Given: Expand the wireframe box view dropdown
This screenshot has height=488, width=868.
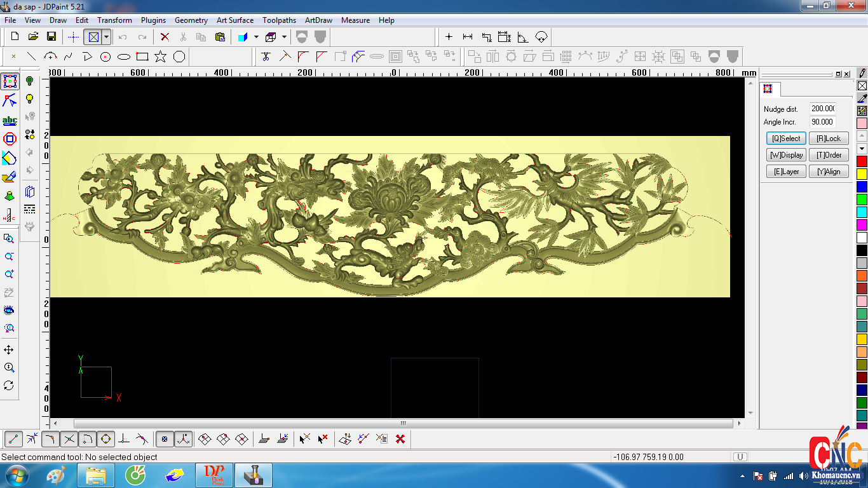Looking at the screenshot, I should coord(284,37).
